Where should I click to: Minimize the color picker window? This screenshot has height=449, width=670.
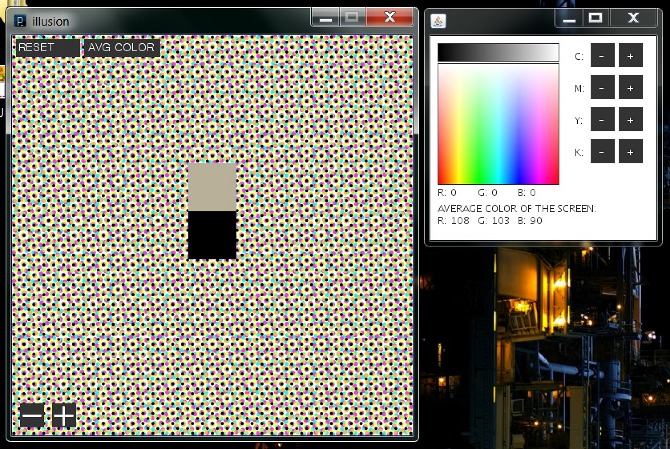569,18
